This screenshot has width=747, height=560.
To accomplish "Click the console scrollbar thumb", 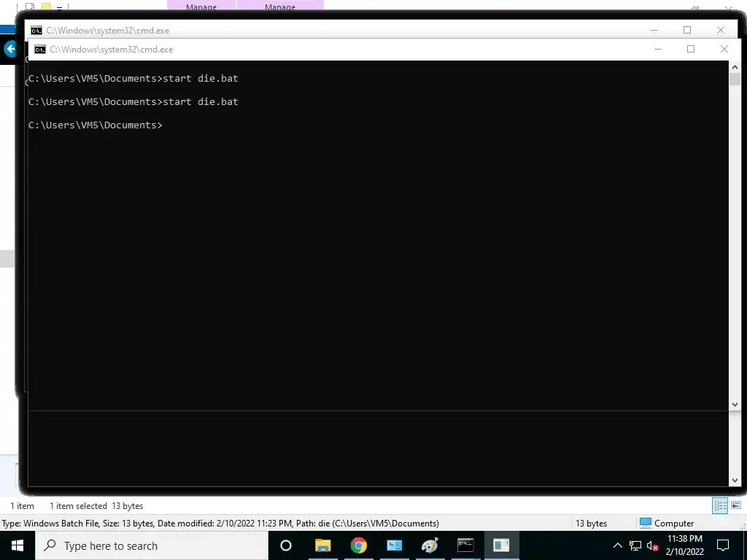I will (x=735, y=79).
